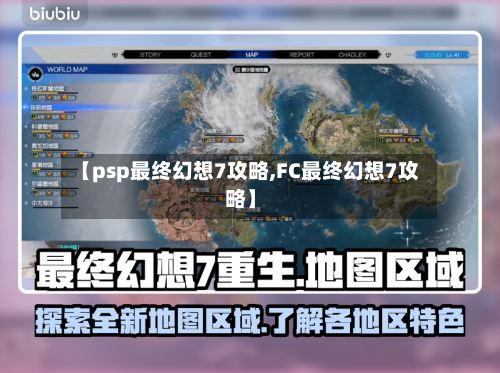Click orange spring icon under 星隕地區 list entry
500x373 pixels.
(50, 174)
